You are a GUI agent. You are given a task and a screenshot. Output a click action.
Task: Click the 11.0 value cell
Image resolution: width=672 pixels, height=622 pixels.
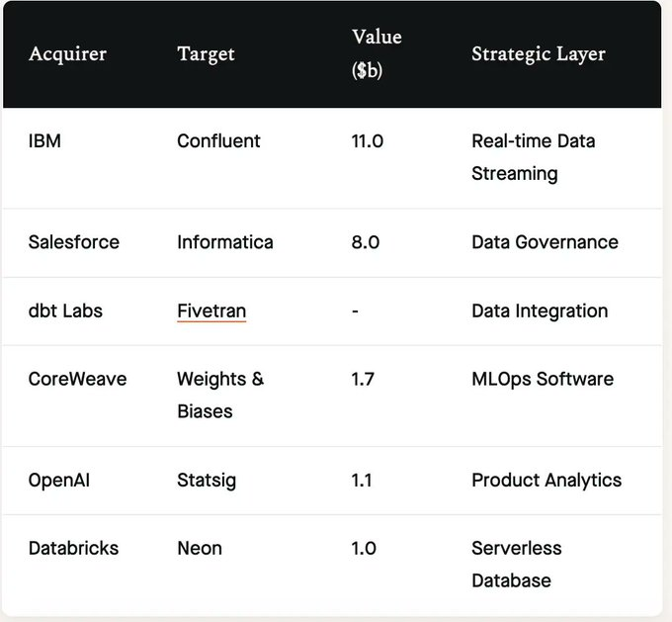(366, 141)
